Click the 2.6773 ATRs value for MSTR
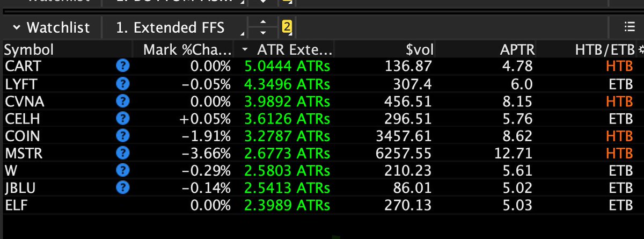Viewport: 644px width, 239px height. click(287, 153)
